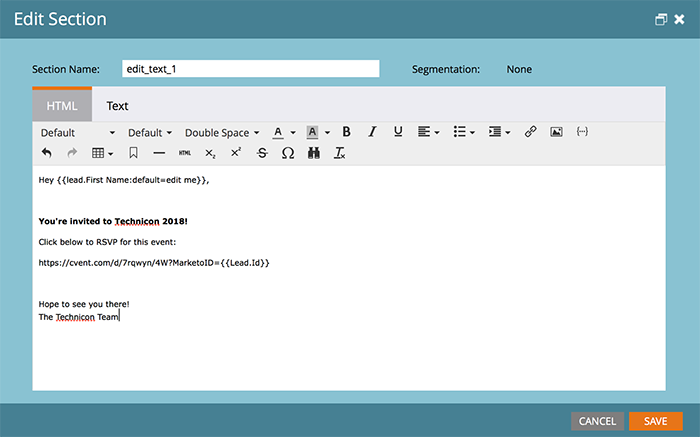Viewport: 700px width, 437px height.
Task: Expand the table dropdown arrow
Action: pos(111,154)
